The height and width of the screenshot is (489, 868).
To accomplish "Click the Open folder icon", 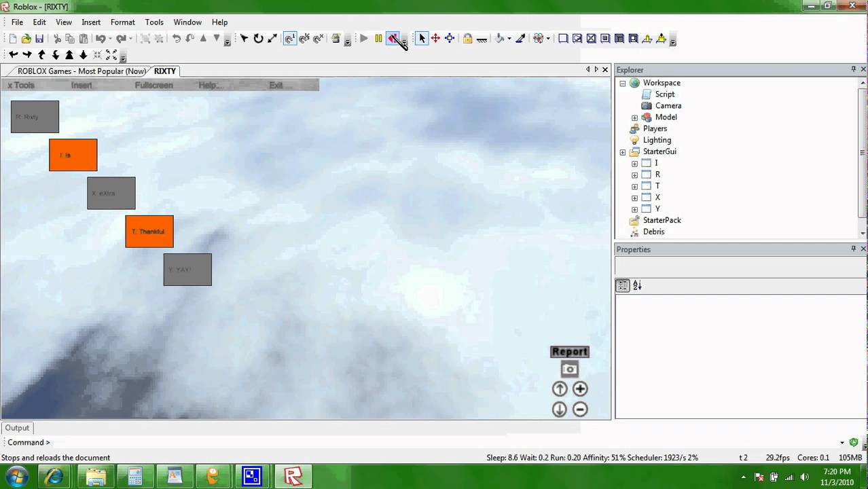I will 26,39.
